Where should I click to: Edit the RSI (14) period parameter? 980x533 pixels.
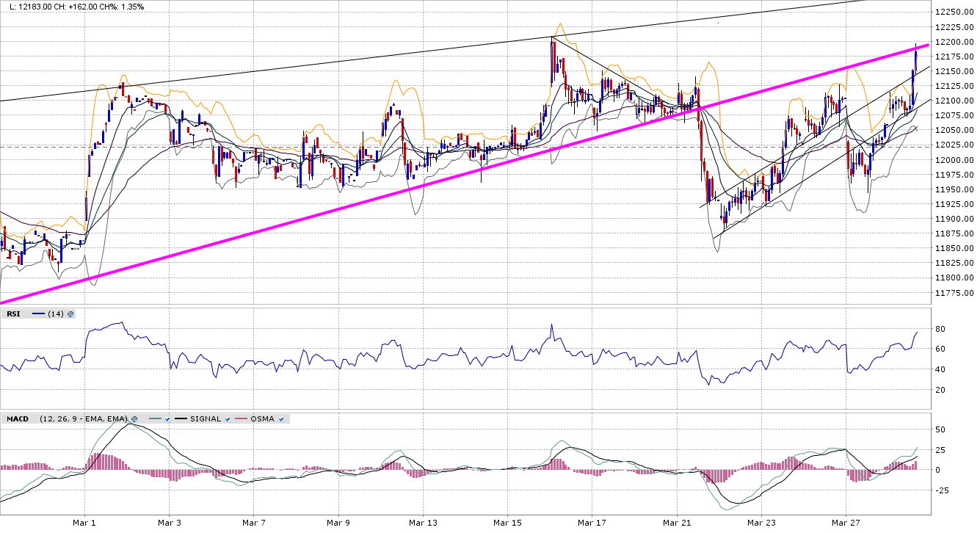tap(55, 314)
